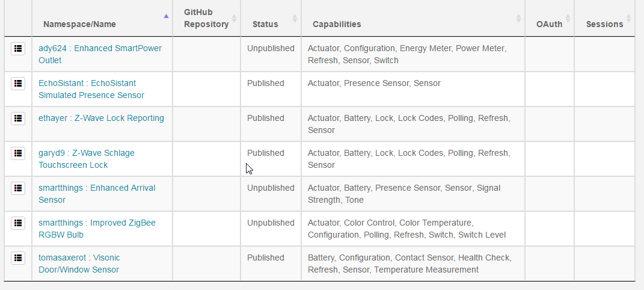Open list icon for ady624 Enhanced SmartPower Outlet
This screenshot has width=644, height=290.
pos(17,49)
